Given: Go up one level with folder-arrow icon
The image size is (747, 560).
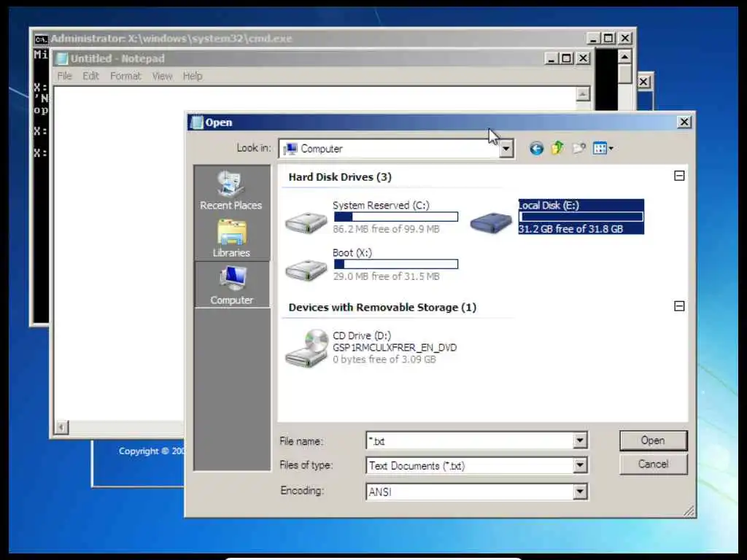Looking at the screenshot, I should pos(557,148).
